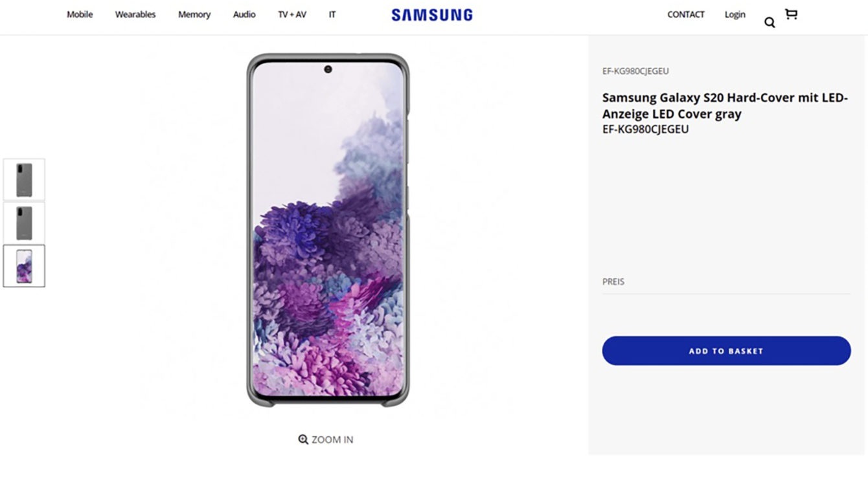Screen dimensions: 868x488
Task: Open the Audio category
Action: [244, 14]
